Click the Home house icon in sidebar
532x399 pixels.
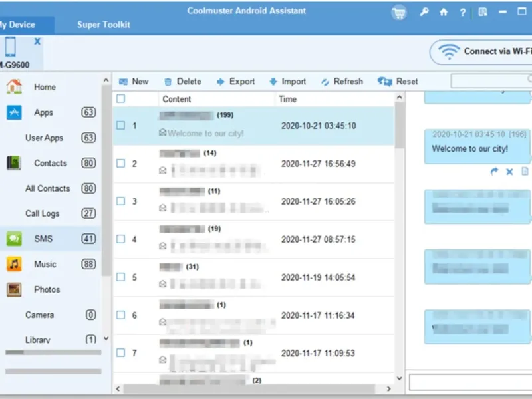pos(14,86)
